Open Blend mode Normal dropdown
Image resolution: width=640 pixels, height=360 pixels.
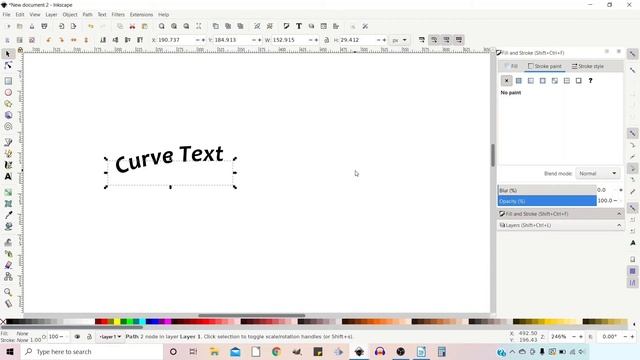coord(598,173)
